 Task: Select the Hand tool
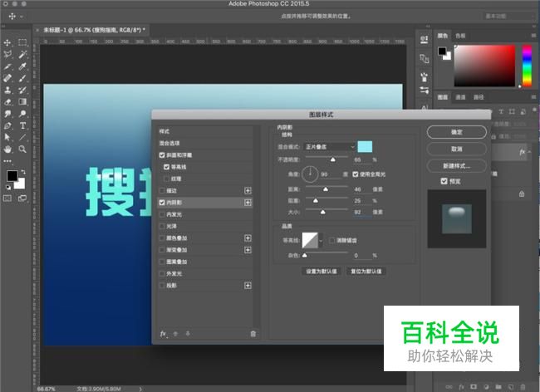[7, 149]
